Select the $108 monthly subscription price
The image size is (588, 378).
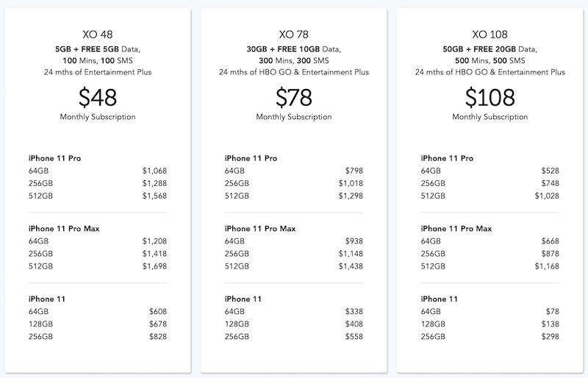click(x=490, y=97)
